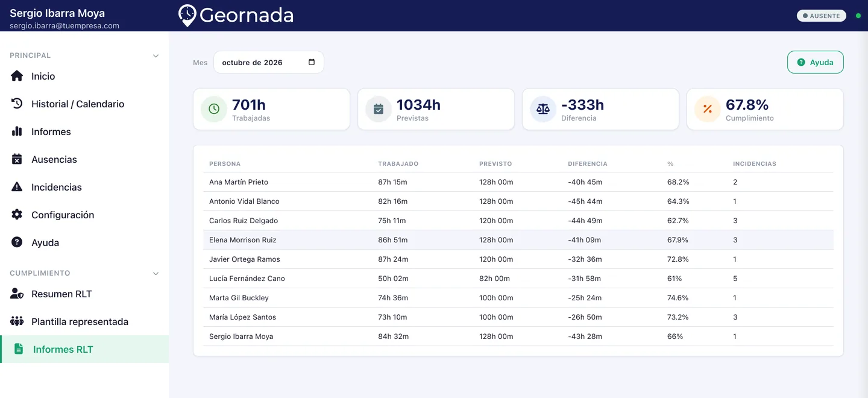
Task: Select Elena Morrison Ruiz in the table
Action: (243, 240)
